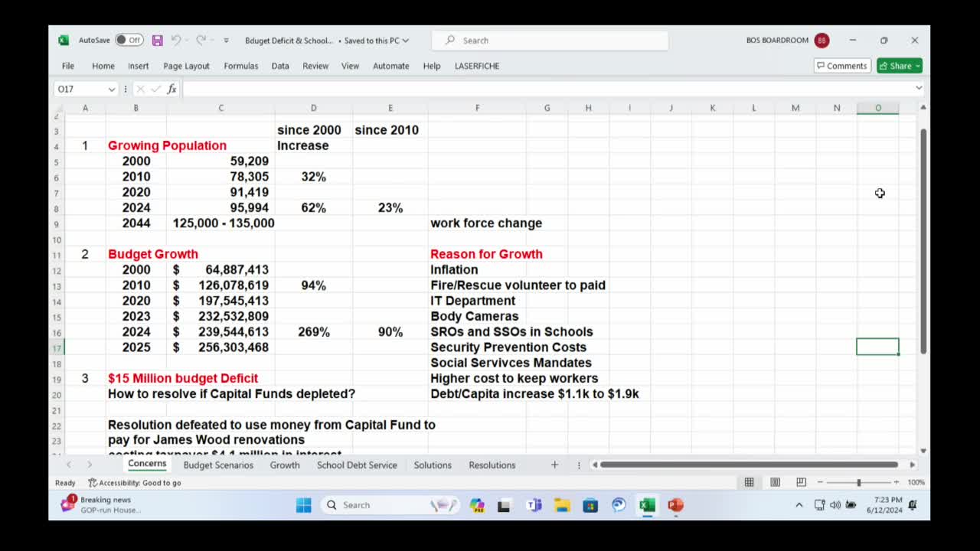
Task: Add a new sheet with plus icon
Action: pos(554,465)
